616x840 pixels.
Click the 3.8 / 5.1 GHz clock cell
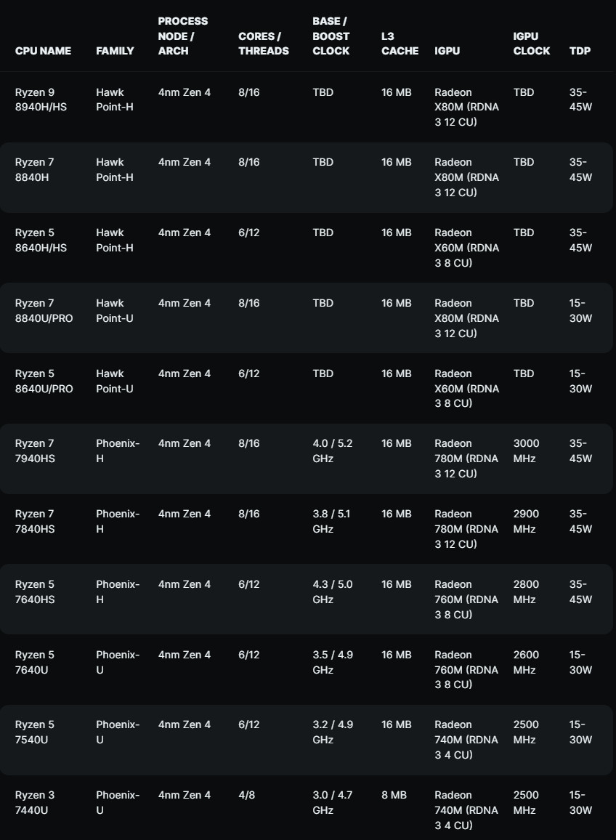coord(331,521)
